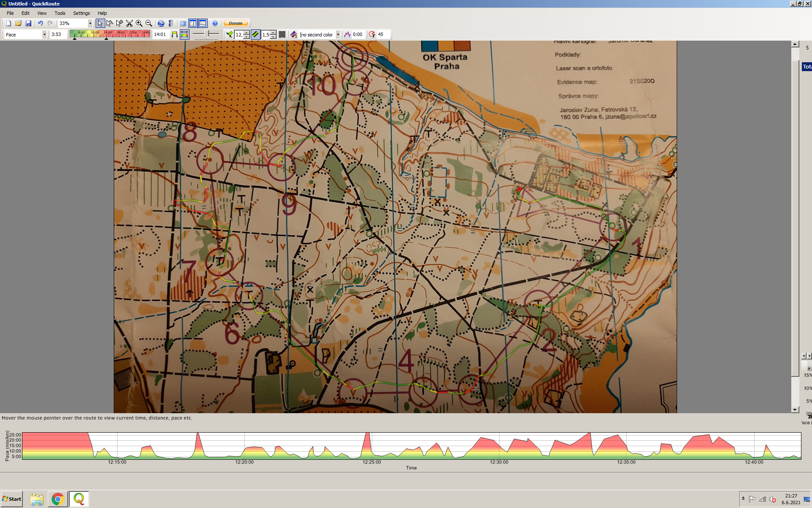The height and width of the screenshot is (508, 812).
Task: Toggle full screen view mode
Action: click(x=183, y=23)
